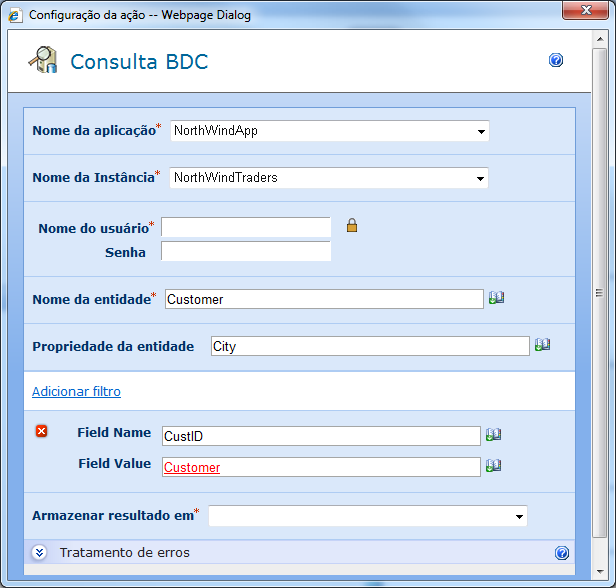The width and height of the screenshot is (616, 588).
Task: Click the Senha password field
Action: [246, 252]
